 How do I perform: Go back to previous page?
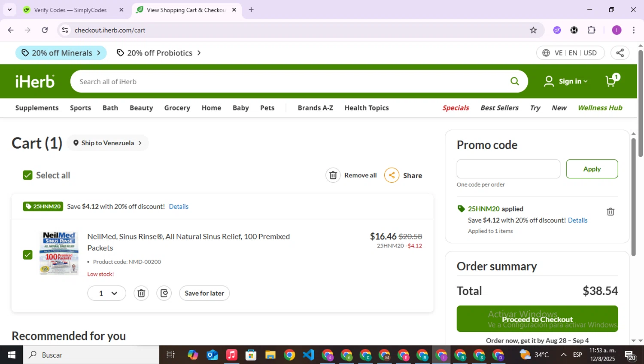coord(11,30)
